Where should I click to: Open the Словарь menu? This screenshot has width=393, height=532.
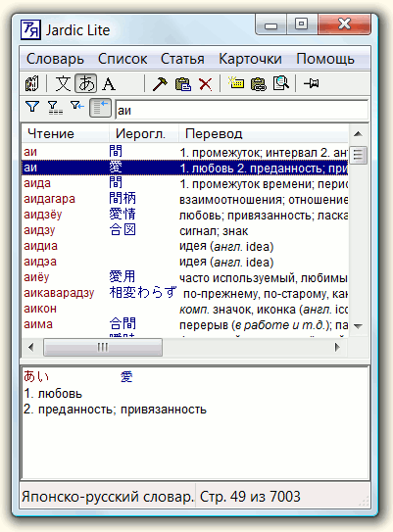pyautogui.click(x=55, y=59)
